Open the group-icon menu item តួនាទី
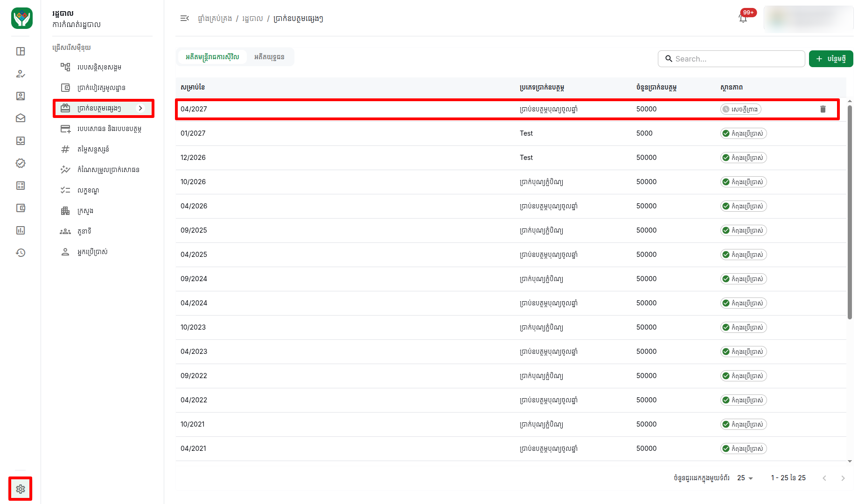 click(x=103, y=231)
